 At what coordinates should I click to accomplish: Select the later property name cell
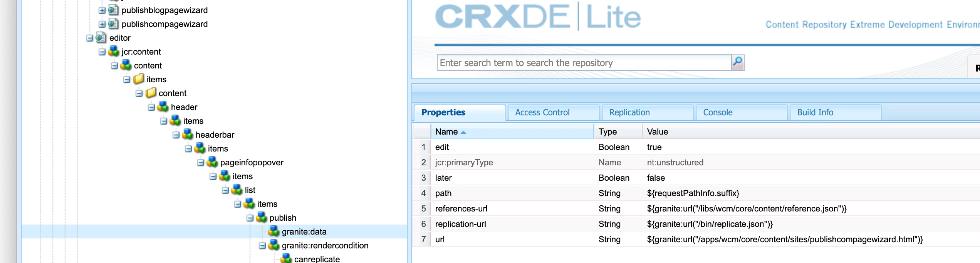tap(512, 178)
